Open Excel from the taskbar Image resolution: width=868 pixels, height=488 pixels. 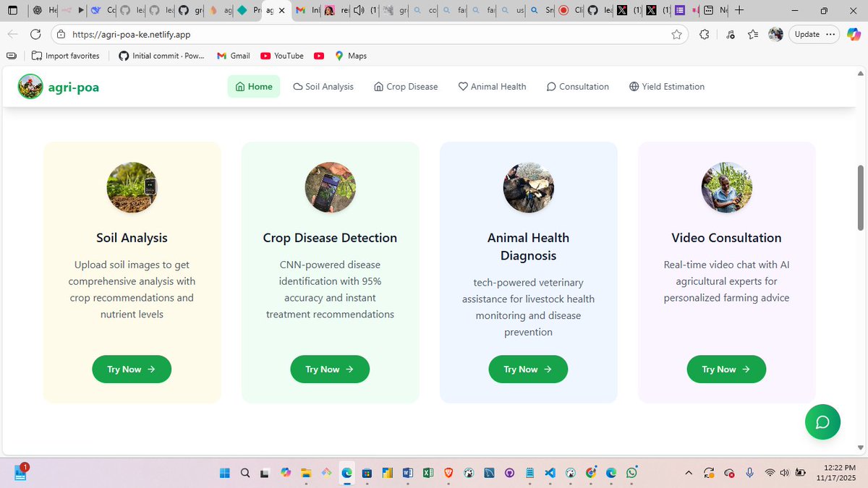click(x=427, y=473)
